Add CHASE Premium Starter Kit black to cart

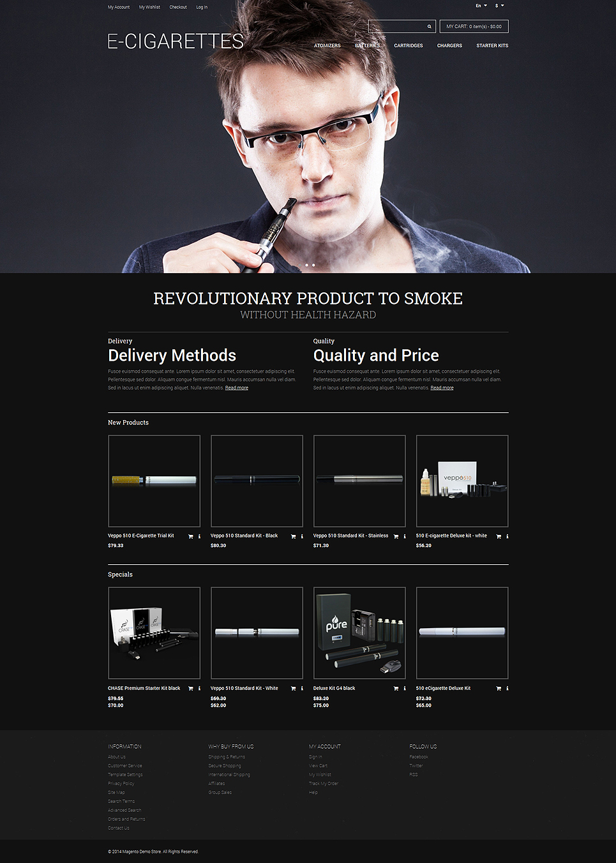190,688
